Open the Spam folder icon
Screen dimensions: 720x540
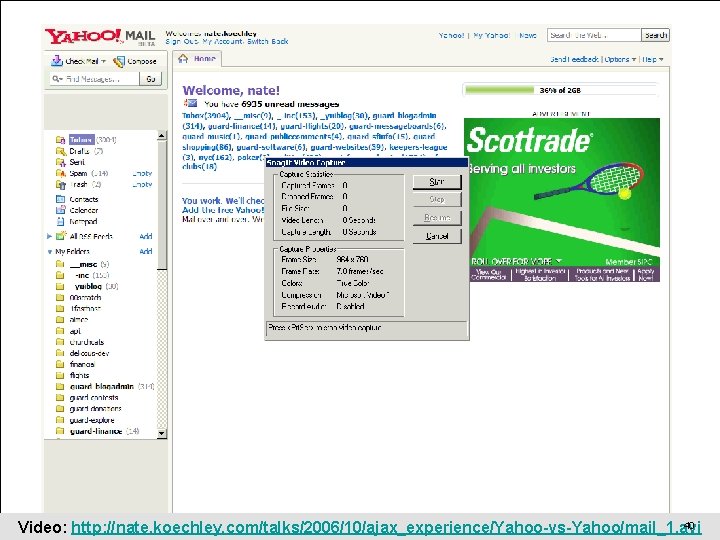coord(61,173)
